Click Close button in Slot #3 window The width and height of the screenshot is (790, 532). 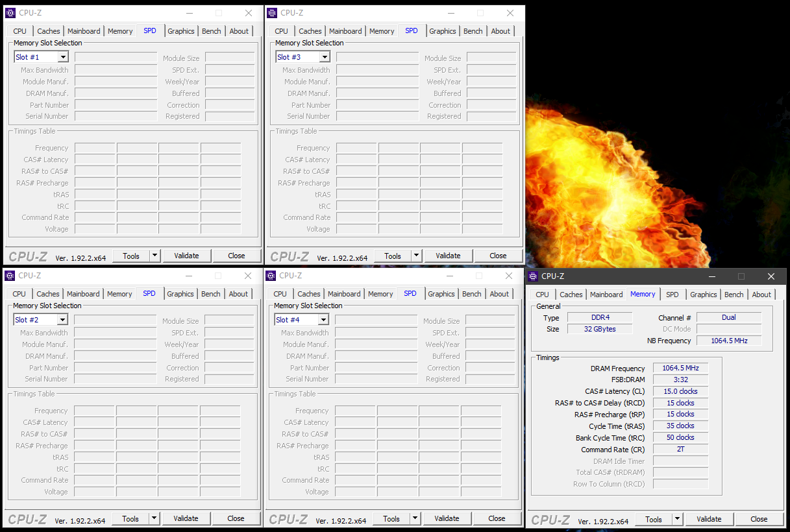tap(498, 256)
